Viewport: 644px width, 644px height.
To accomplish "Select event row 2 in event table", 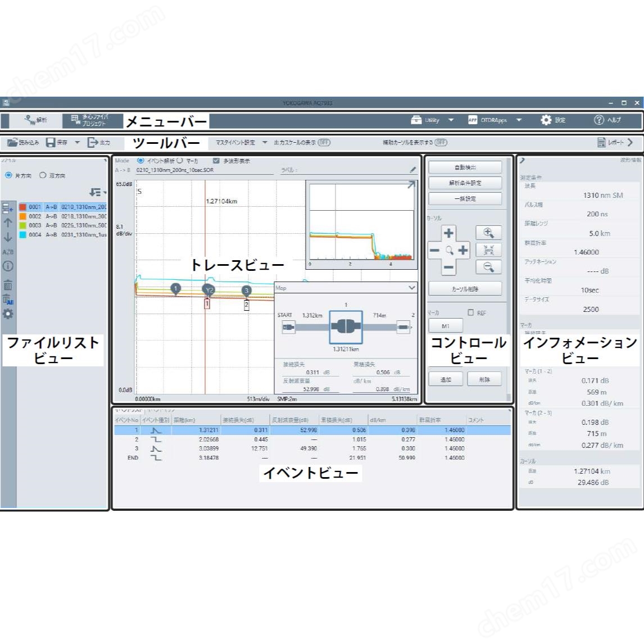I will (x=312, y=439).
